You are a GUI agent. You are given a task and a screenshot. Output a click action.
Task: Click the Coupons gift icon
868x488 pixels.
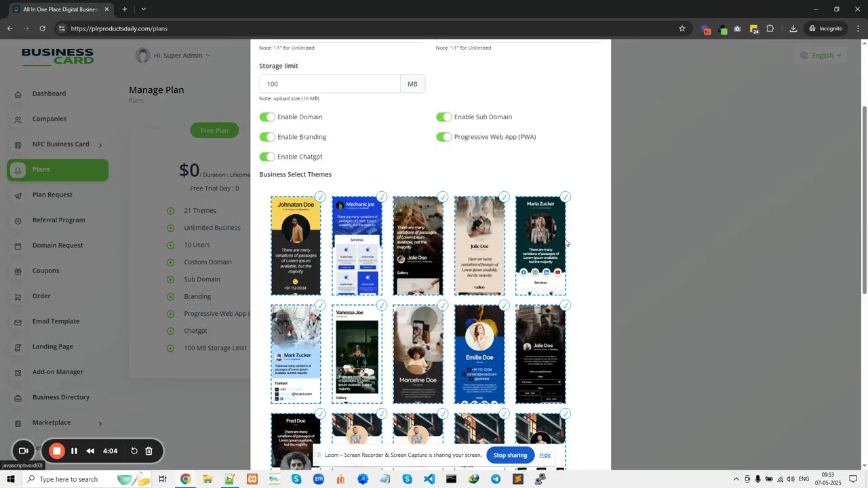point(18,271)
